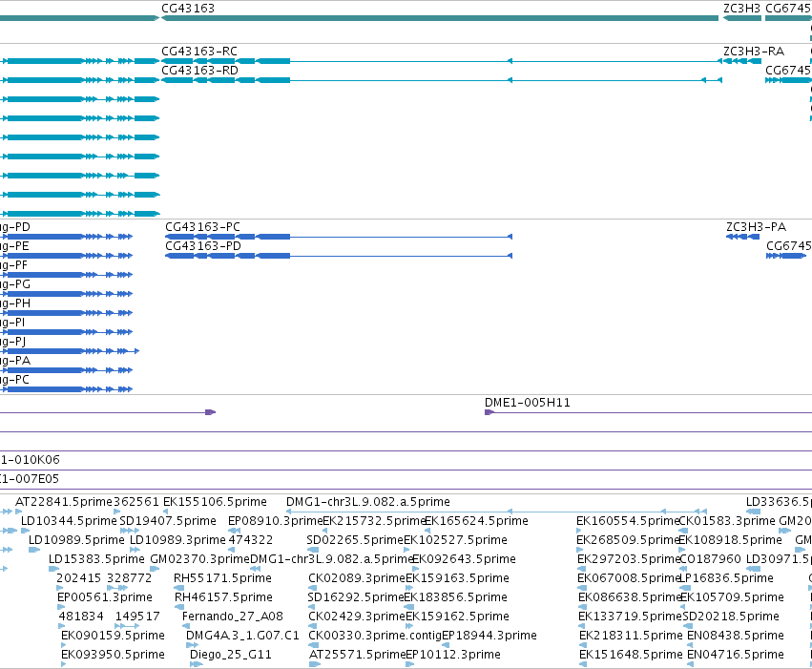The width and height of the screenshot is (812, 669).
Task: Click the RH46157.5prime EST label
Action: (223, 597)
